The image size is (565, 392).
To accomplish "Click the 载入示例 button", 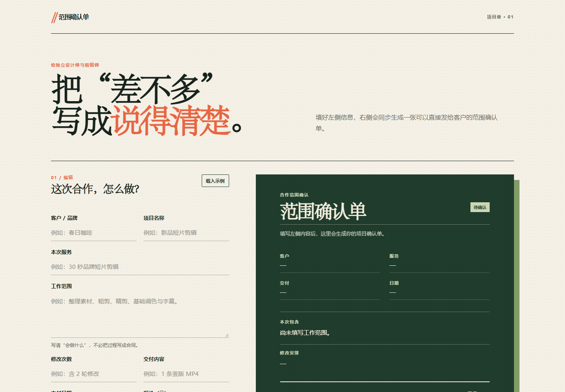I will (215, 181).
